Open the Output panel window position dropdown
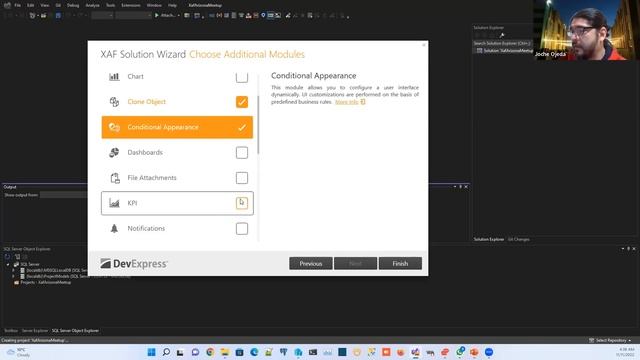 (455, 187)
